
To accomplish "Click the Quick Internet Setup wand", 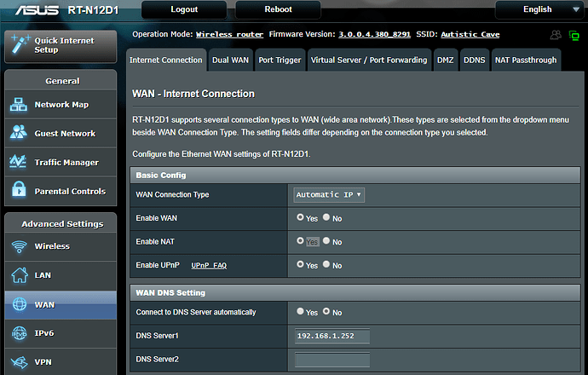I will (x=20, y=43).
